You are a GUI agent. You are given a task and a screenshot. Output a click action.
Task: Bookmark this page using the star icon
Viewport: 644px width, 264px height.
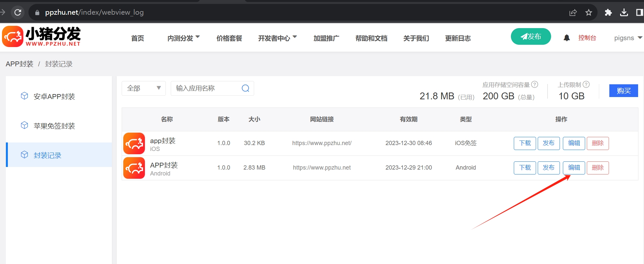tap(589, 12)
